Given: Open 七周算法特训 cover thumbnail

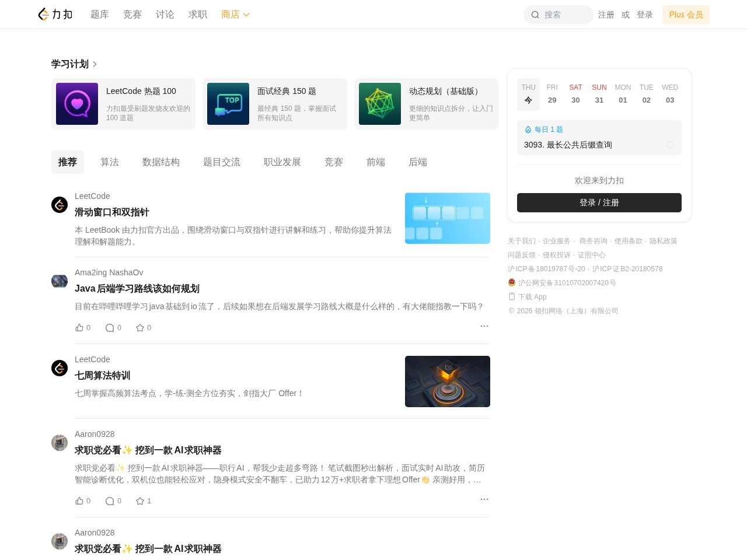Looking at the screenshot, I should 448,381.
